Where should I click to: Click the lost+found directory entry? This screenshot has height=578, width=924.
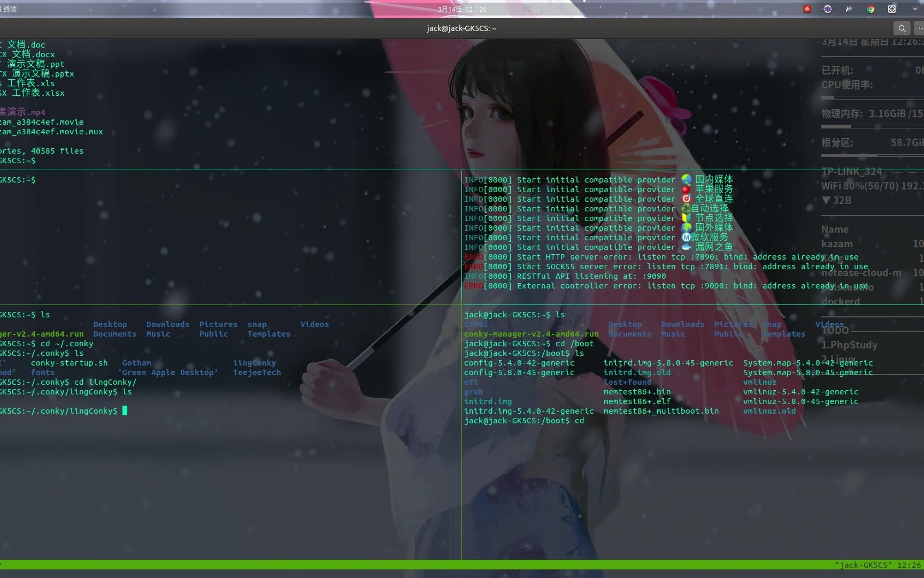pyautogui.click(x=627, y=382)
